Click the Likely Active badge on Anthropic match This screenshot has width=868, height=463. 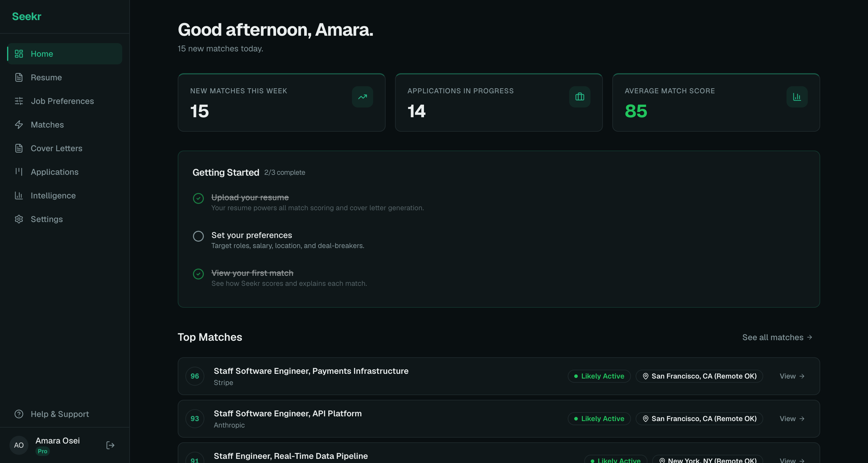pos(599,418)
